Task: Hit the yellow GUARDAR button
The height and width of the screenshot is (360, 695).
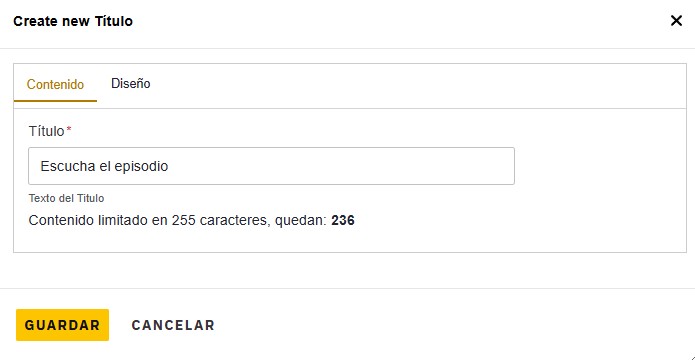Action: [62, 325]
